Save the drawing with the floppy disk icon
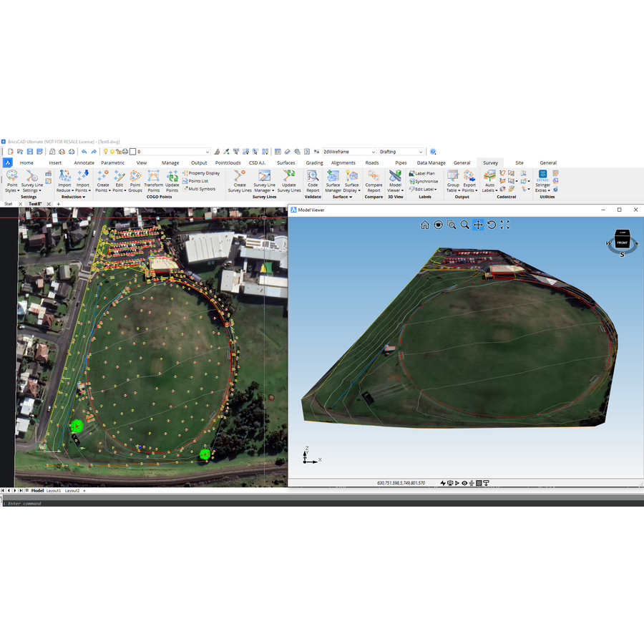This screenshot has height=644, width=644. point(30,152)
